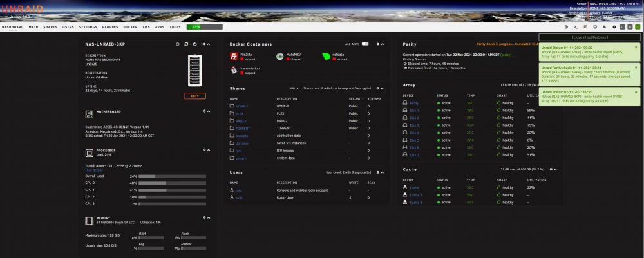Open the SHARES menu tab

[x=50, y=27]
